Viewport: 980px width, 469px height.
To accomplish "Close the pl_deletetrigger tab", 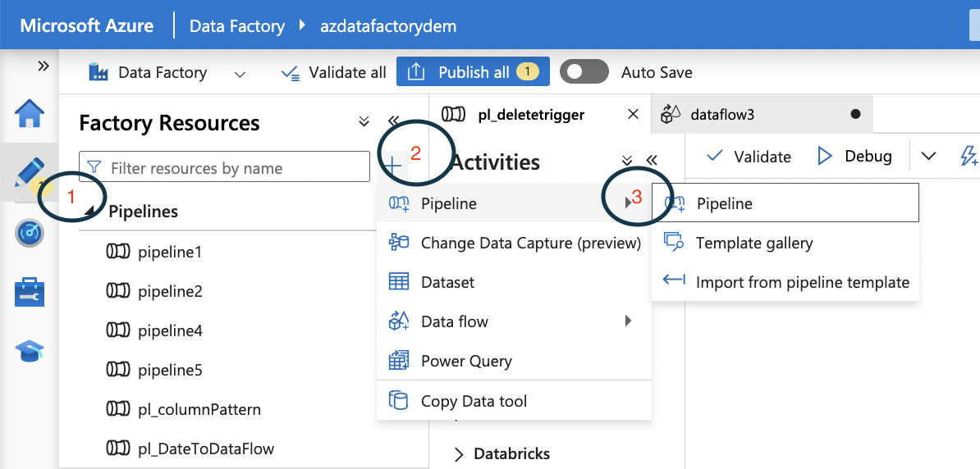I will (x=633, y=114).
